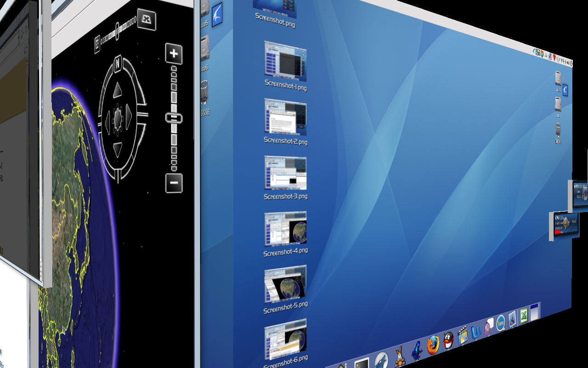Open the QQ penguin icon in the dock
The image size is (588, 368).
tap(449, 340)
